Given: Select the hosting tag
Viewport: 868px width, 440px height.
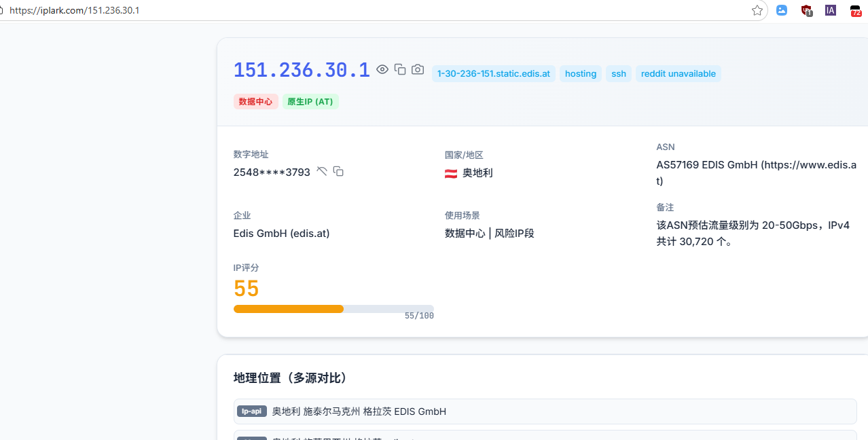Looking at the screenshot, I should [581, 73].
